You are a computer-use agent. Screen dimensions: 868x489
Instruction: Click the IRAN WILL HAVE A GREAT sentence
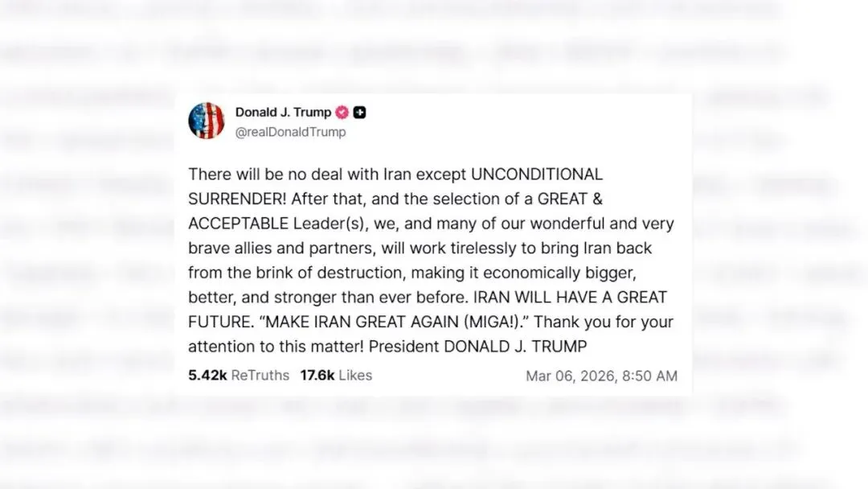570,298
